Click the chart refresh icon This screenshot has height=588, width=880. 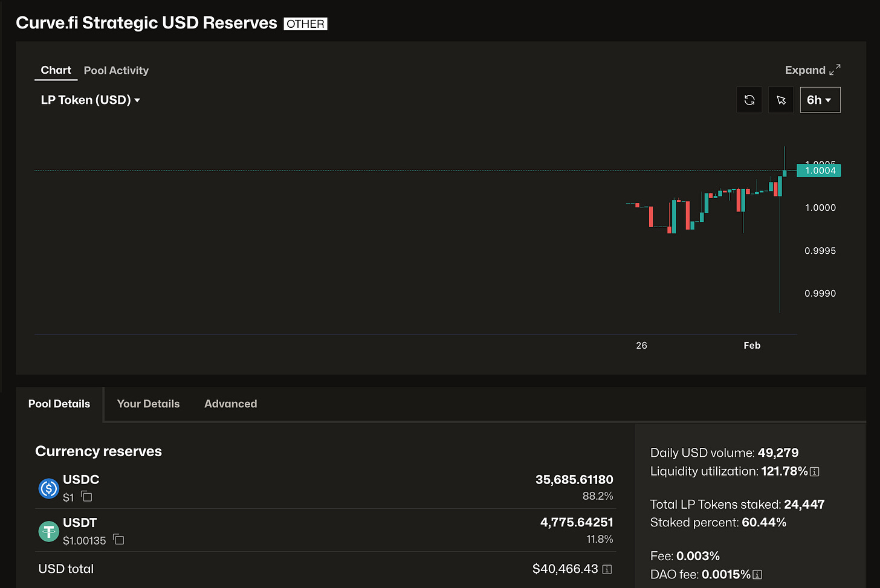(x=749, y=100)
